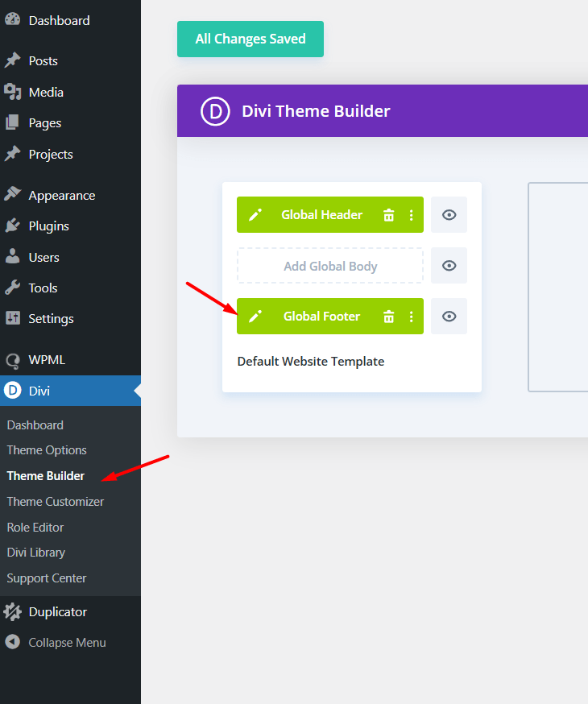The width and height of the screenshot is (588, 704).
Task: Click Add Global Body placeholder
Action: pos(330,266)
